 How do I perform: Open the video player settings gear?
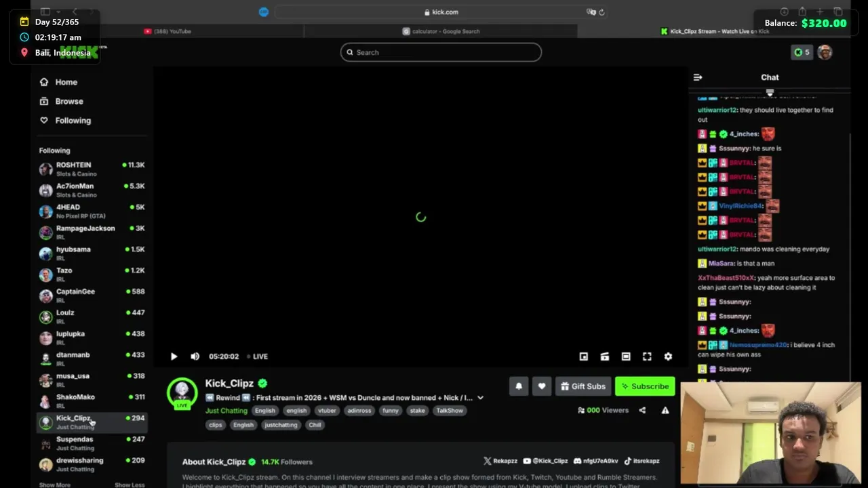[x=668, y=357]
